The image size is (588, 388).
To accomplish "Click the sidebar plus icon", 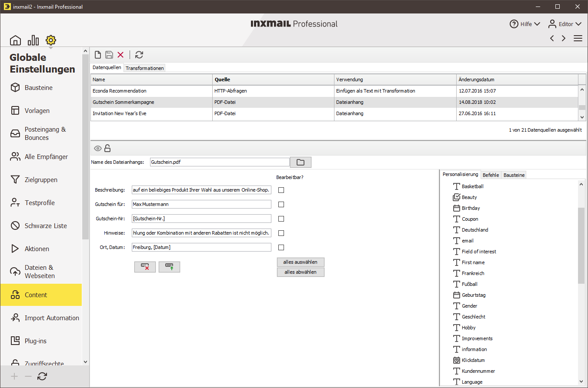I will pos(14,377).
